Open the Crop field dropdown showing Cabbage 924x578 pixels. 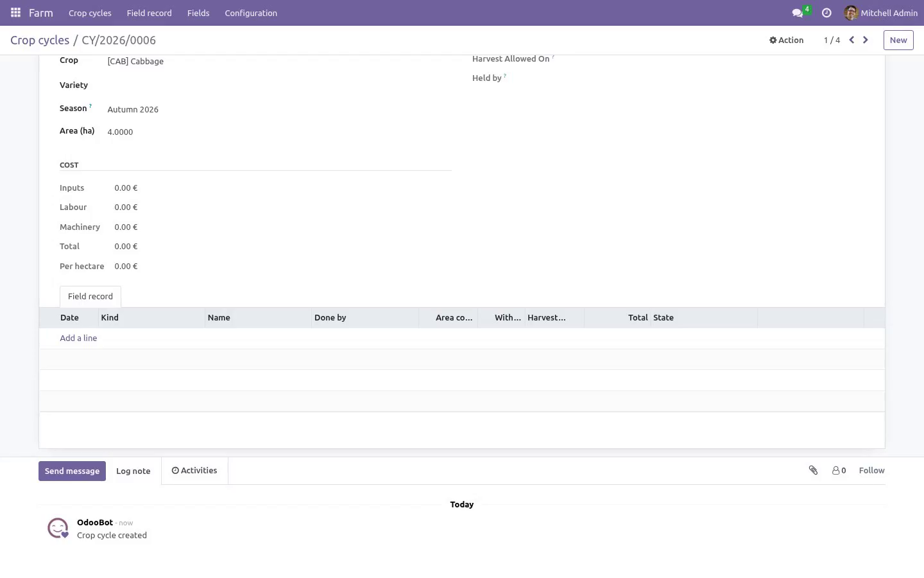coord(279,62)
